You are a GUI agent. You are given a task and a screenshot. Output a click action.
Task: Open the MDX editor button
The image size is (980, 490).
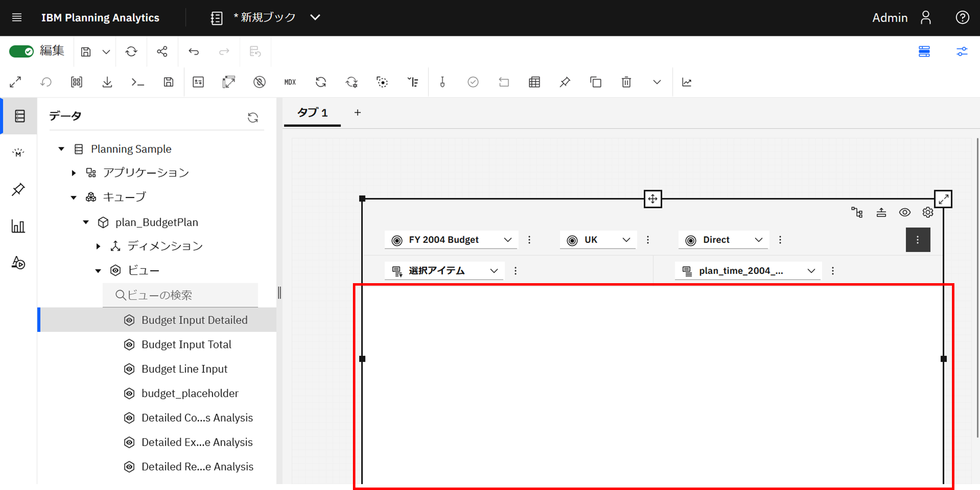click(290, 82)
